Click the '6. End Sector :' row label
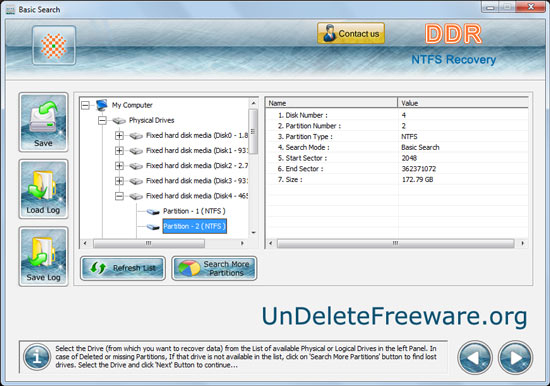Image resolution: width=550 pixels, height=386 pixels. tap(300, 169)
